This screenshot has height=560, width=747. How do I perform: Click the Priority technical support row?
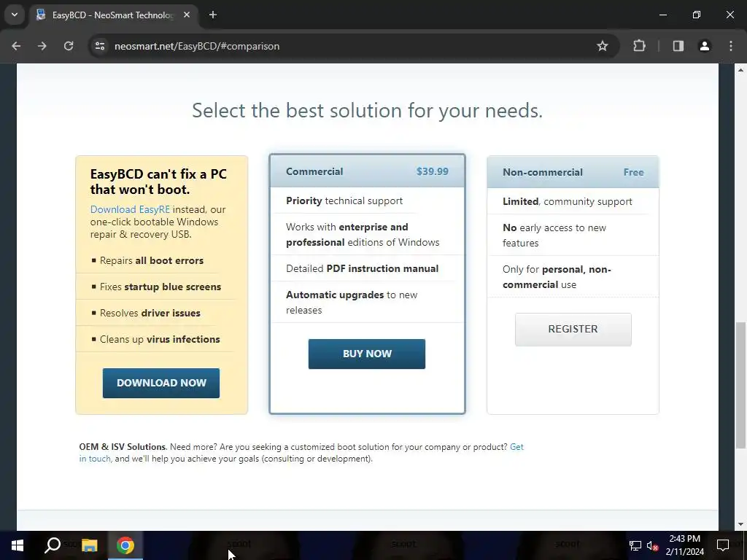click(367, 201)
